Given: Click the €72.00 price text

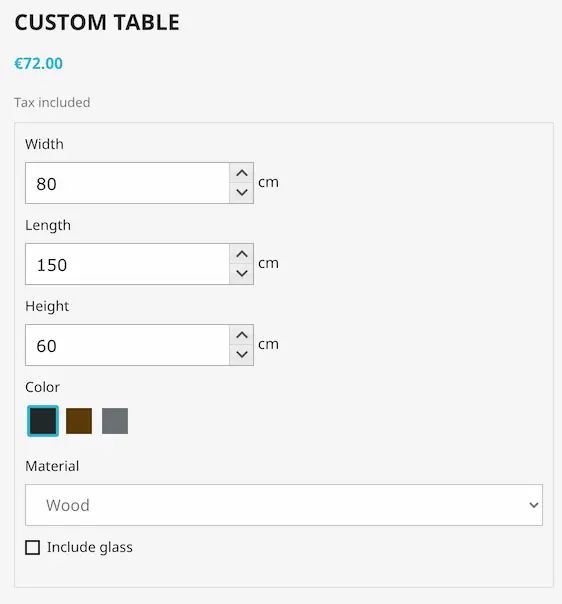Looking at the screenshot, I should [39, 64].
